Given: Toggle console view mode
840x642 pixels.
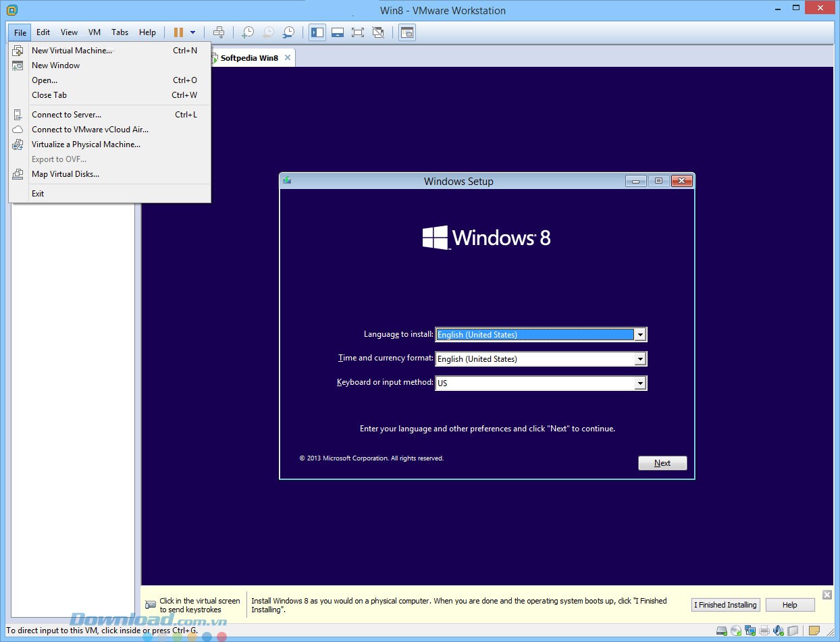Looking at the screenshot, I should coord(406,32).
